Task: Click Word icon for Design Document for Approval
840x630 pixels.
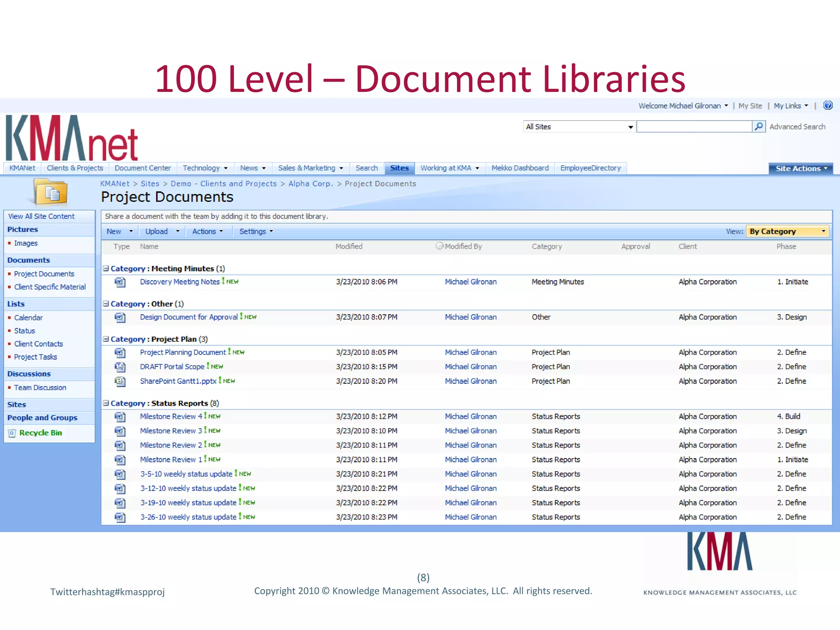Action: [x=120, y=317]
